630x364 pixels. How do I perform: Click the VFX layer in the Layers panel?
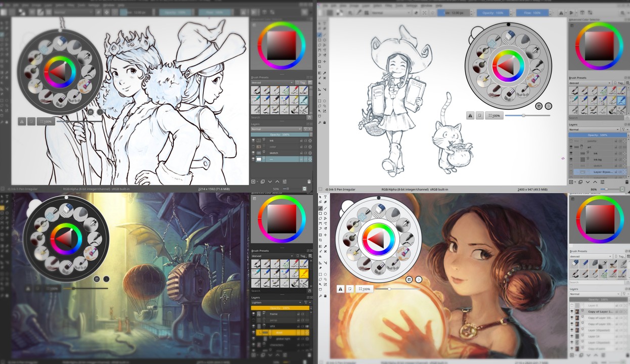tap(273, 326)
